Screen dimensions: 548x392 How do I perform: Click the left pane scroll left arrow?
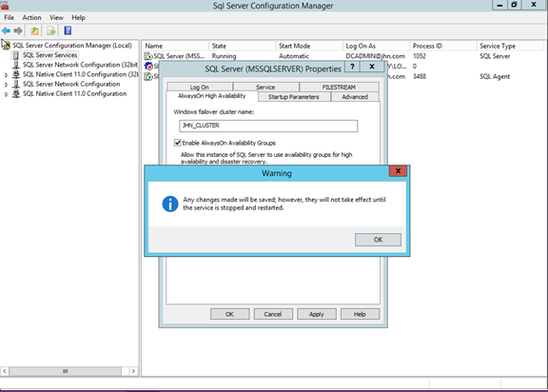[x=5, y=371]
